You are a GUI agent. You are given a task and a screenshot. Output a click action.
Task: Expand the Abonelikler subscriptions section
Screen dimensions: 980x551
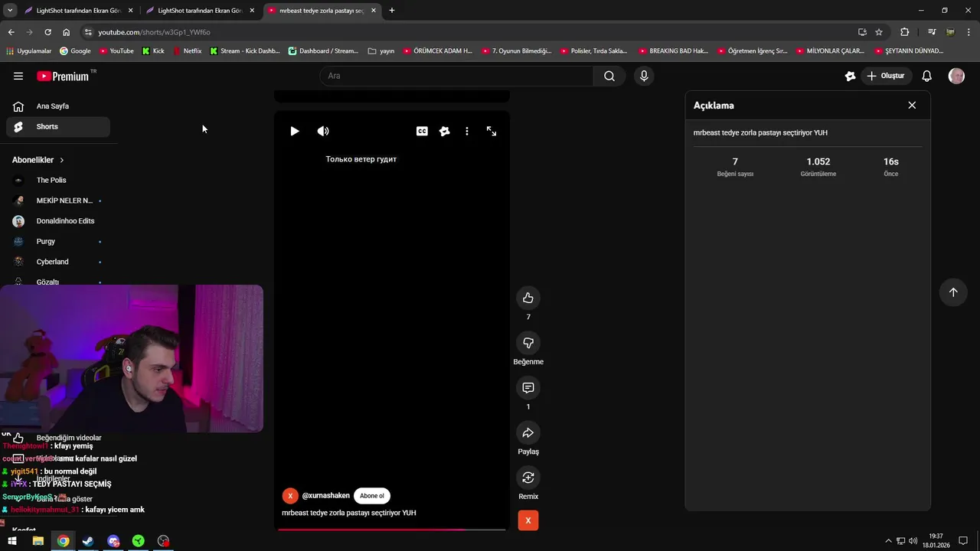[38, 160]
